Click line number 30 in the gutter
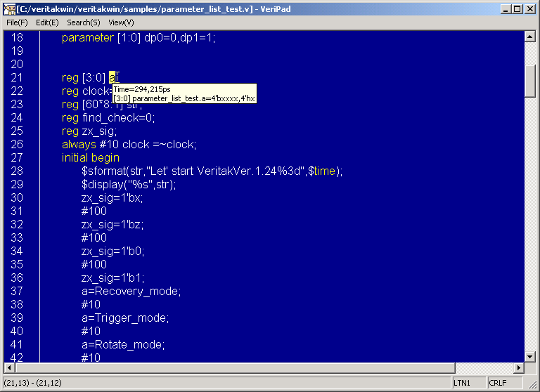This screenshot has width=540, height=392. point(17,198)
